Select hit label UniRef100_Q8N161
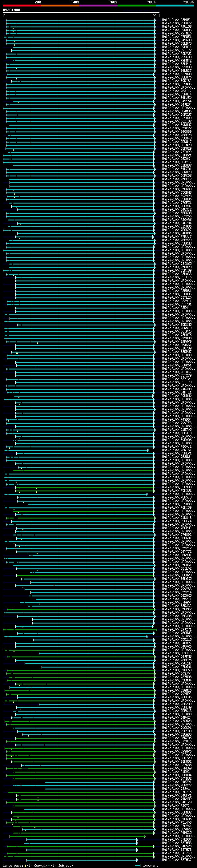The height and width of the screenshot is (868, 197). pyautogui.click(x=177, y=450)
